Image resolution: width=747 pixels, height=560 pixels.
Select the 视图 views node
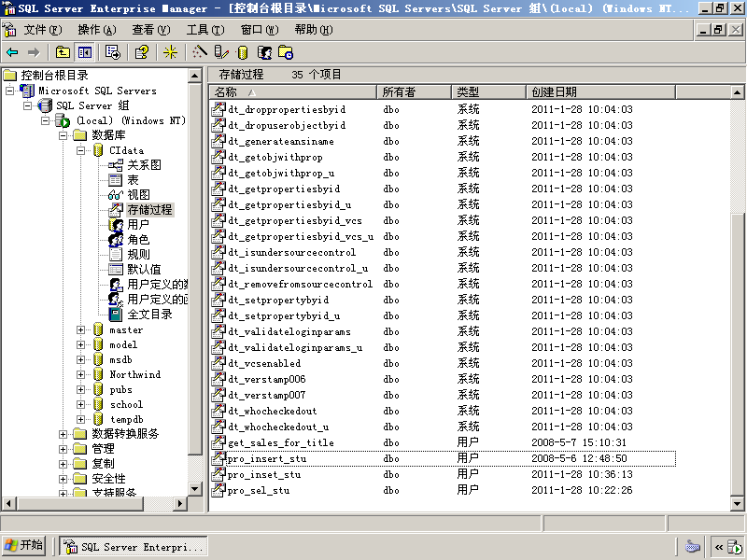tap(138, 195)
